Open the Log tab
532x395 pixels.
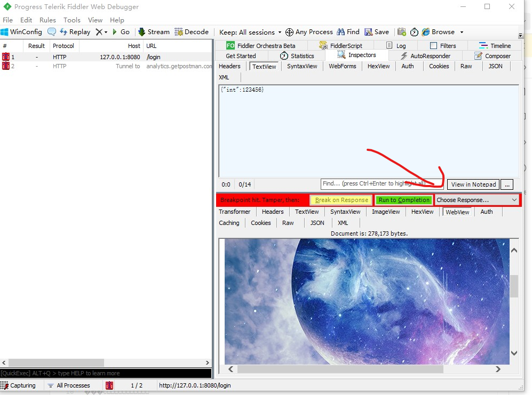[x=396, y=46]
